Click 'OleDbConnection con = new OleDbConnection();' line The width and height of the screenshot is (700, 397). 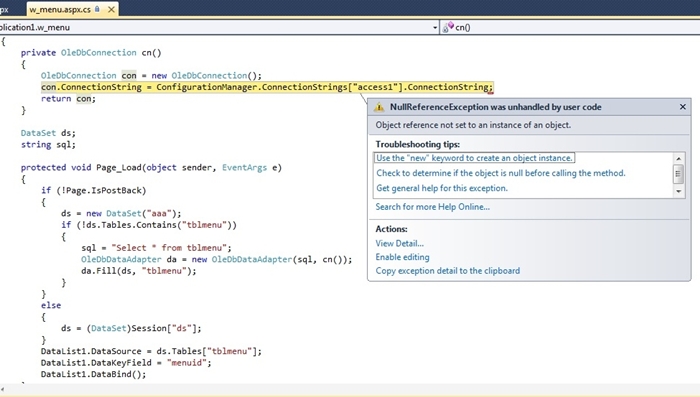coord(151,75)
